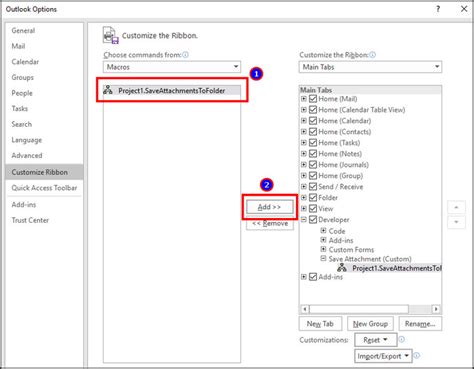The height and width of the screenshot is (369, 474).
Task: Close the Outlook Options dialog
Action: [464, 9]
